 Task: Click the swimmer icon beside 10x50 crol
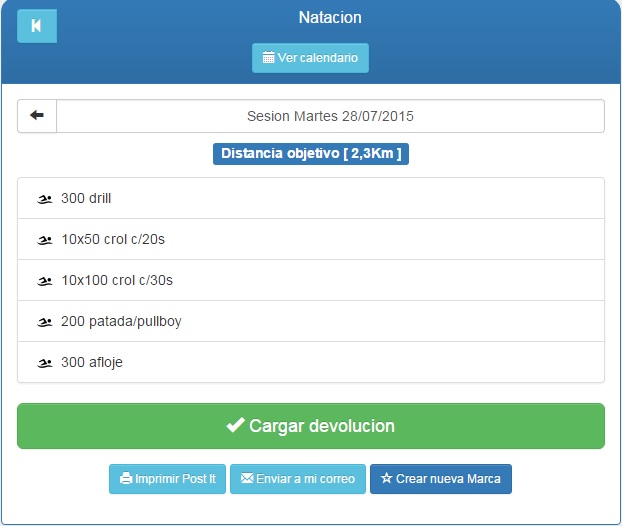45,240
